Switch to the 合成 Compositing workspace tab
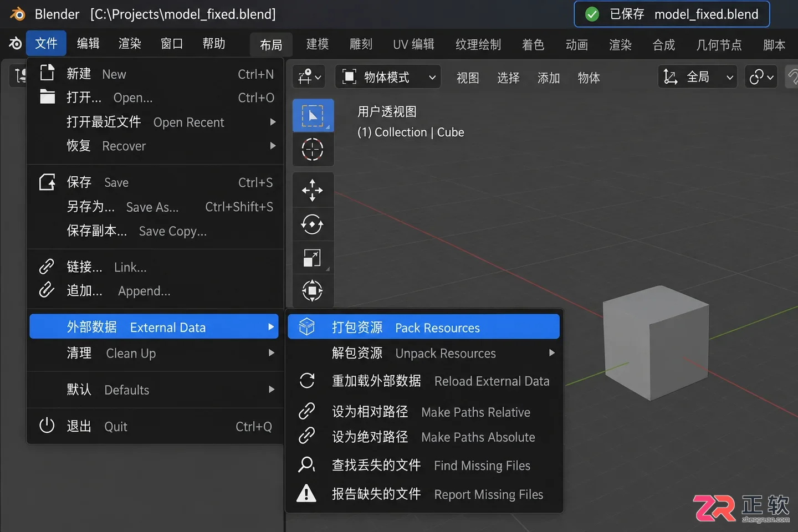Viewport: 798px width, 532px height. click(x=664, y=44)
